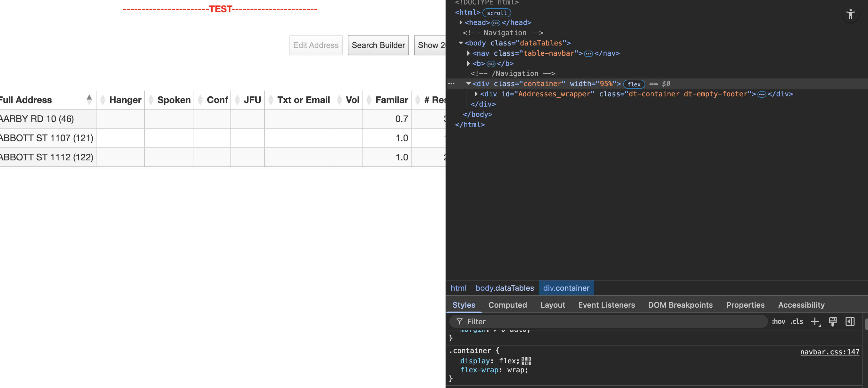Click the red TEST banner text
Viewport: 868px width, 388px height.
[220, 9]
